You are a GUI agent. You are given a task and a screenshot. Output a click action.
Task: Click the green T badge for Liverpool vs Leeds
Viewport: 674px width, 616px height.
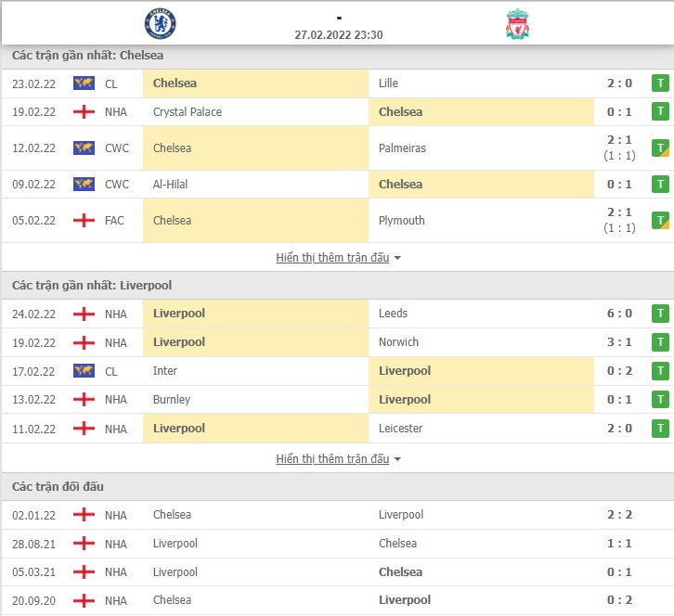(660, 314)
